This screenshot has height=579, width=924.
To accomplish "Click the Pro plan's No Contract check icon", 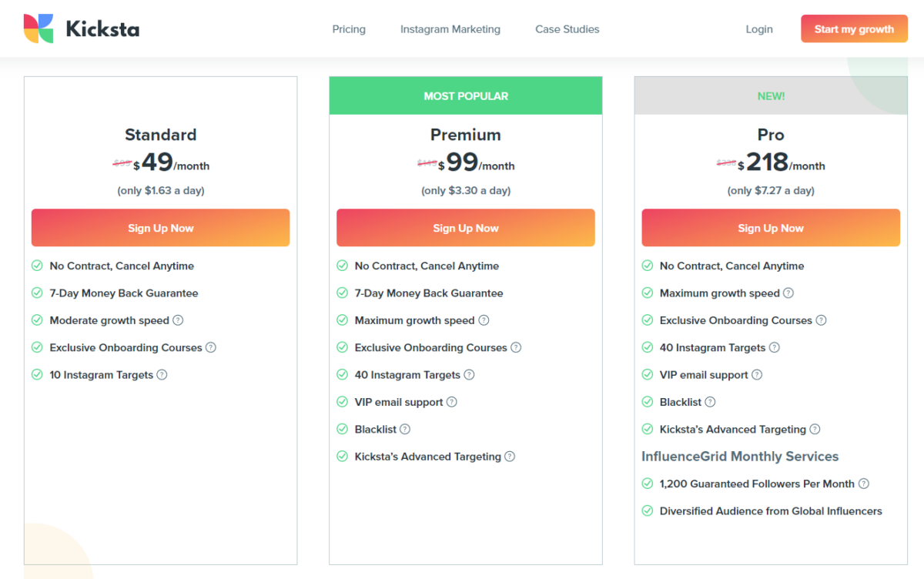I will point(647,266).
